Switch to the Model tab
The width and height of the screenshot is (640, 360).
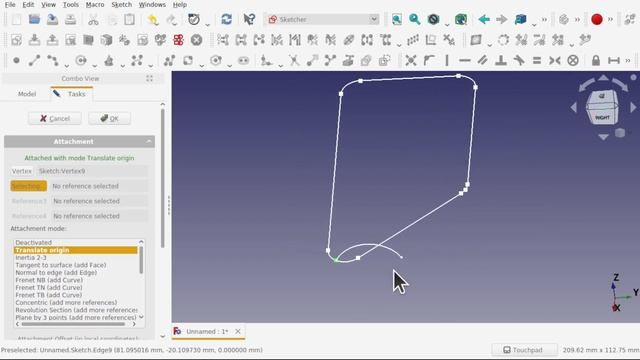point(27,94)
